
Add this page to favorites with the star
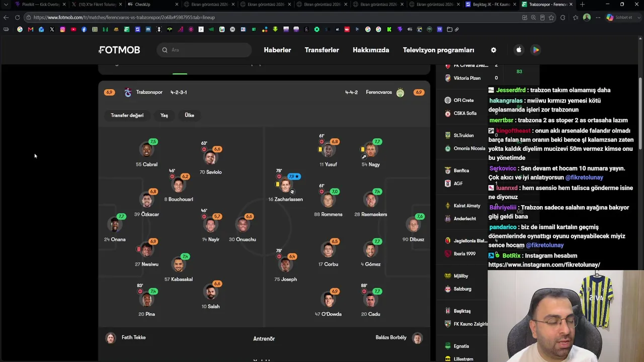point(551,17)
